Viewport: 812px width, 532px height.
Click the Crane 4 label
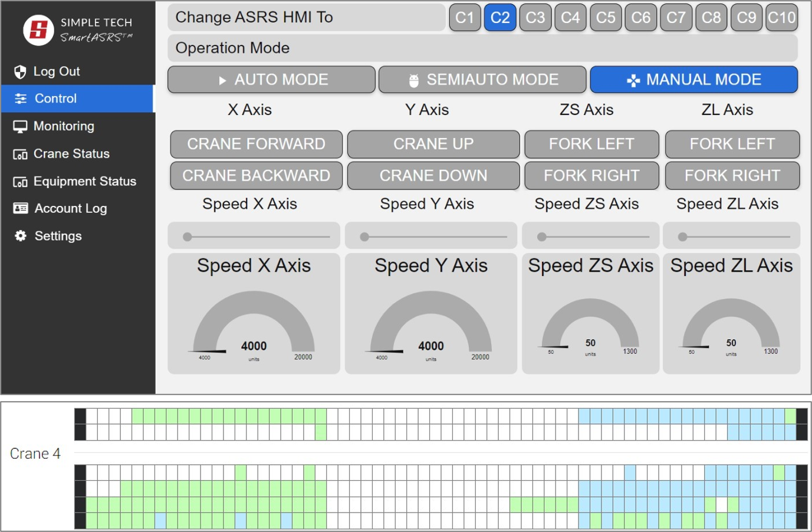[x=35, y=454]
